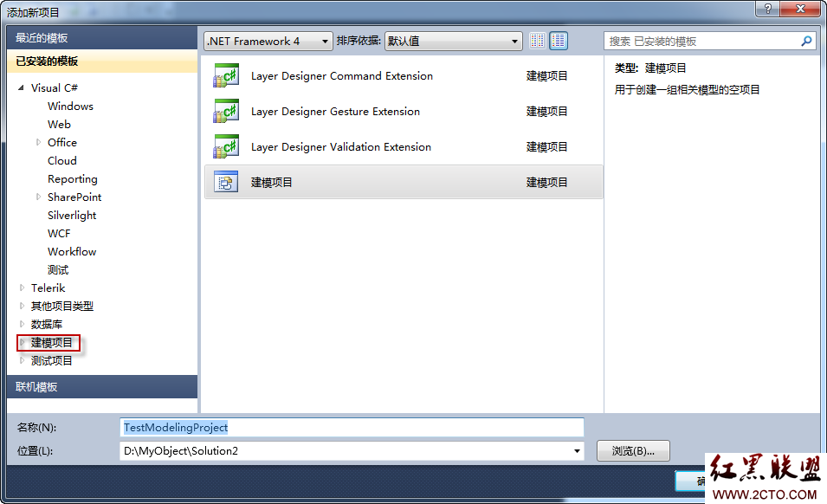The width and height of the screenshot is (827, 504).
Task: Open the location path dropdown arrow
Action: tap(577, 451)
